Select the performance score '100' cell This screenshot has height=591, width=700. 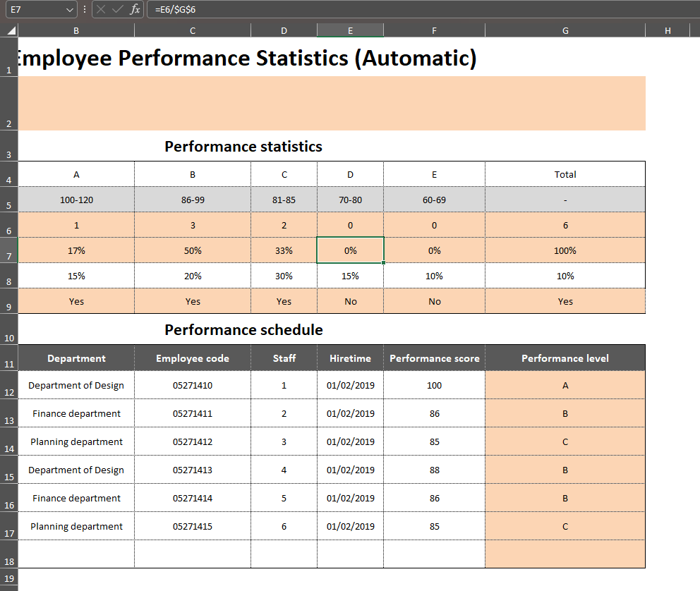[x=435, y=385]
